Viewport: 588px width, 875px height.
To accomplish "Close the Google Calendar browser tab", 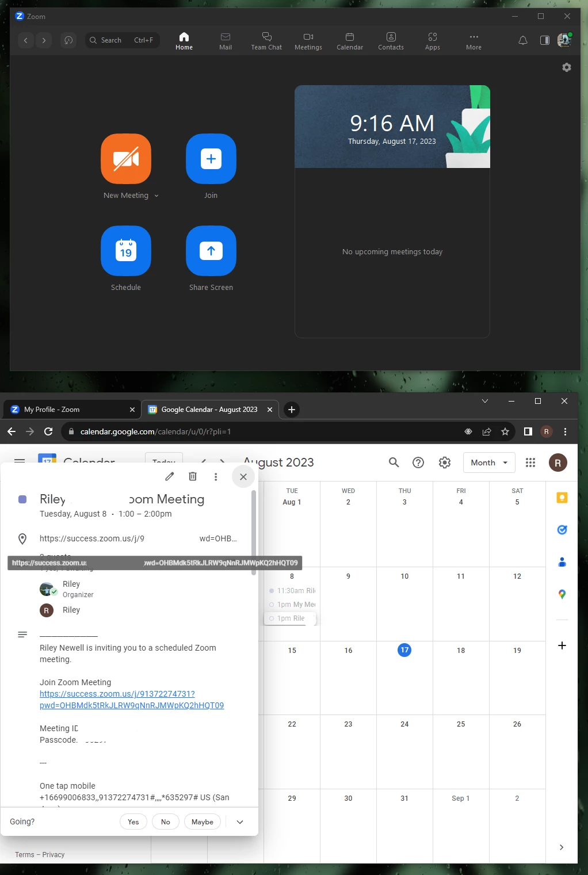I will pyautogui.click(x=270, y=410).
